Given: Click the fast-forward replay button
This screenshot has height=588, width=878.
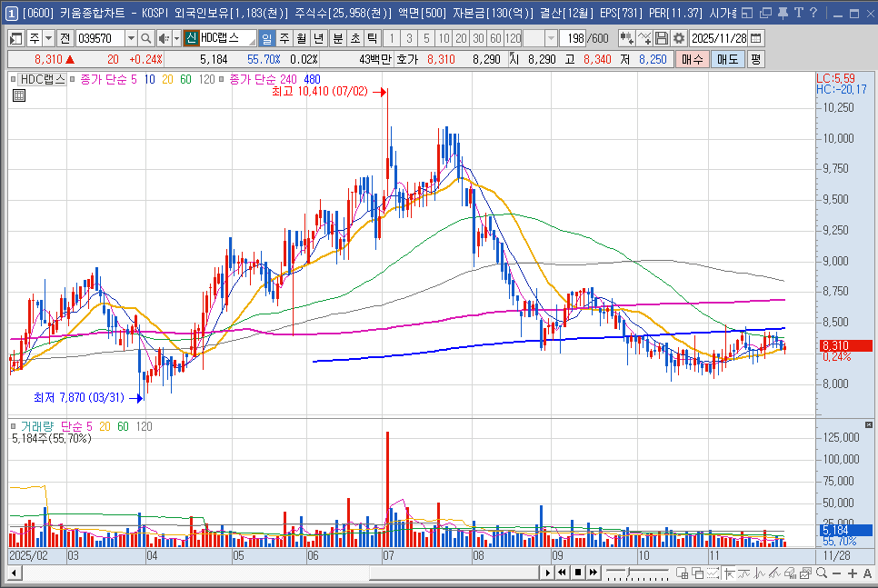Looking at the screenshot, I should 593,573.
